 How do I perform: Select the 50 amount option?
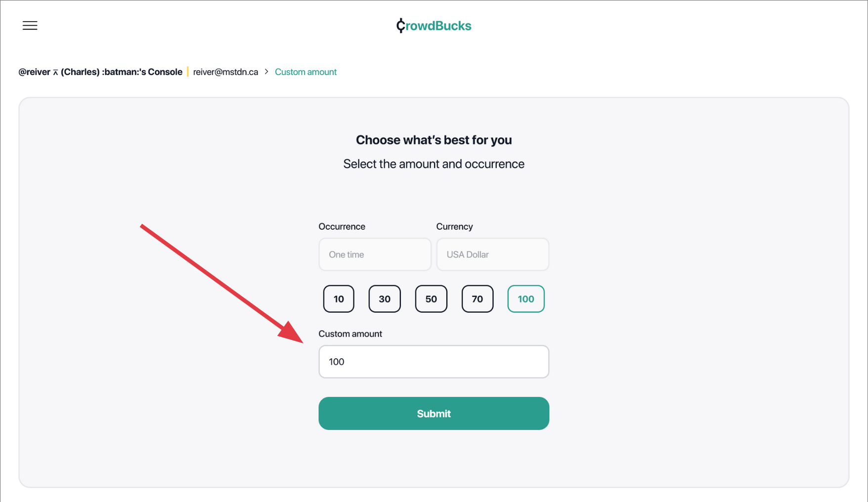click(x=431, y=299)
